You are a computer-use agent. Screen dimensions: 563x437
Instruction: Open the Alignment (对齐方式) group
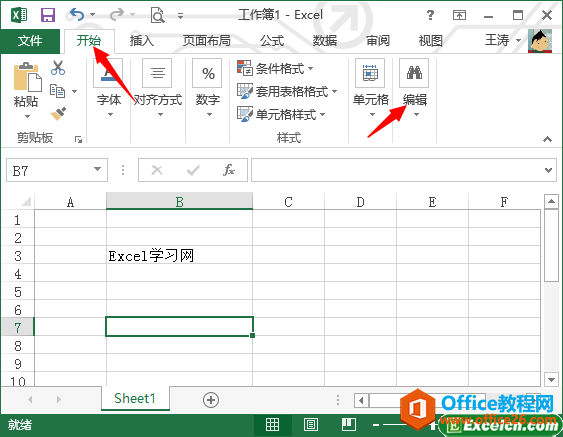pos(158,88)
